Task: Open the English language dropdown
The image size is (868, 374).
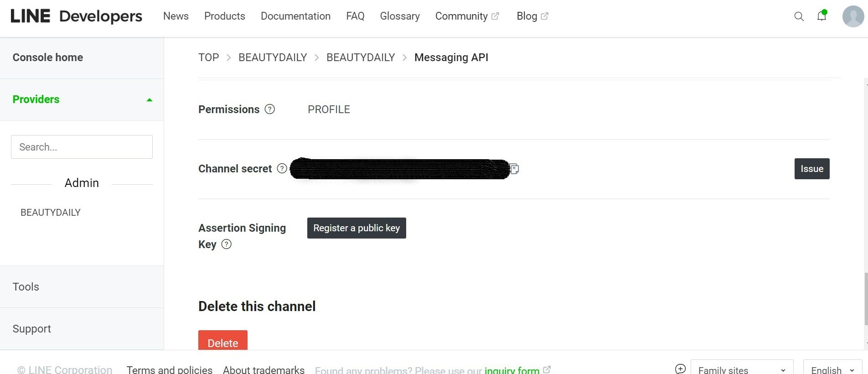Action: [x=832, y=369]
